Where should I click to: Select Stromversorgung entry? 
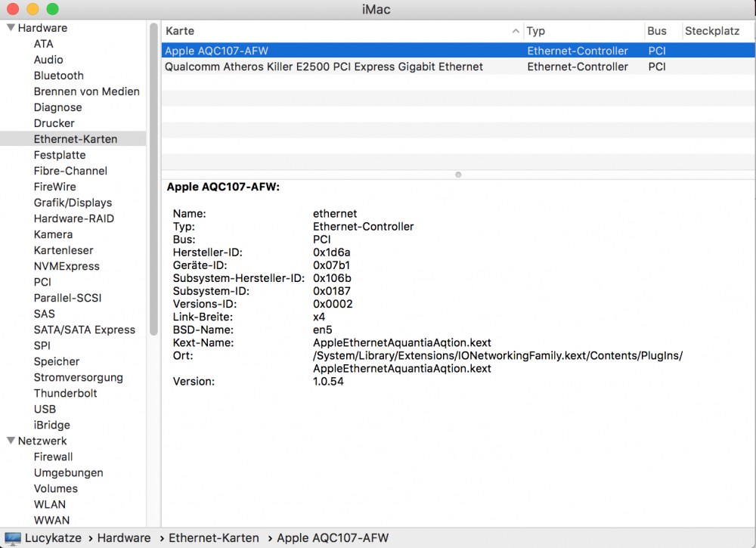[78, 378]
